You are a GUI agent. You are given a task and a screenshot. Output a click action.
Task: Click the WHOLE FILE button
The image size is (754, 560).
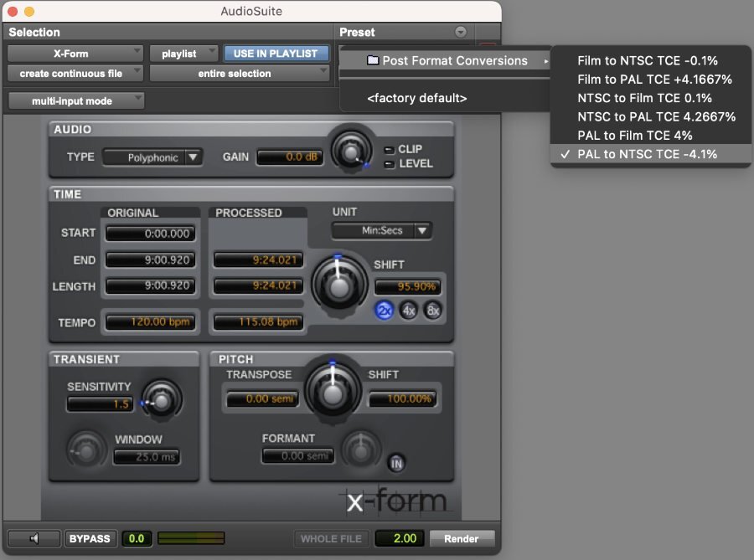(331, 538)
